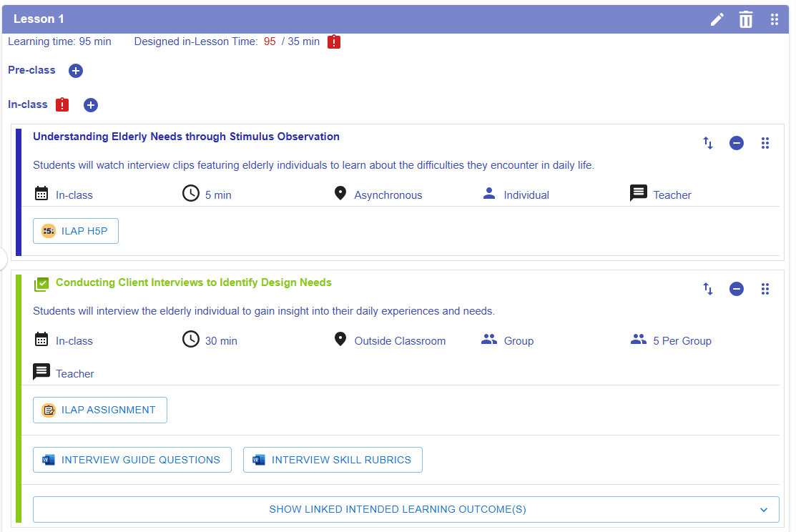
Task: Open Interview Skill Rubrics document
Action: (x=333, y=460)
